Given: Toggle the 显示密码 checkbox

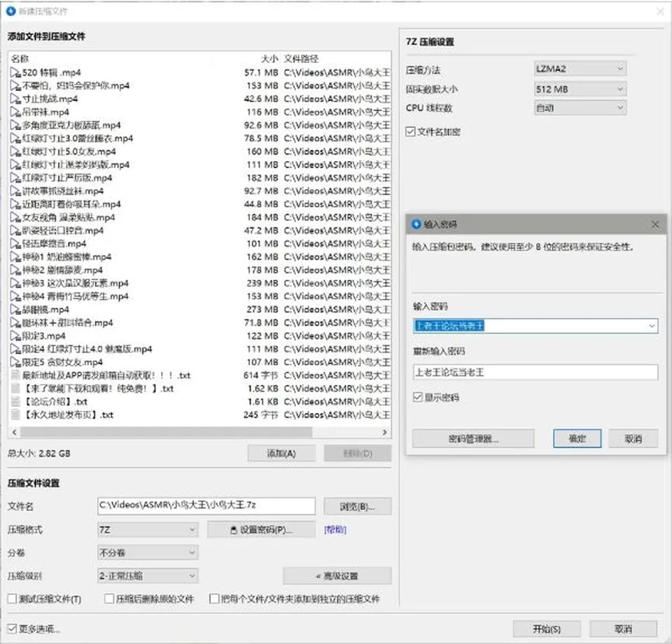Looking at the screenshot, I should [417, 397].
